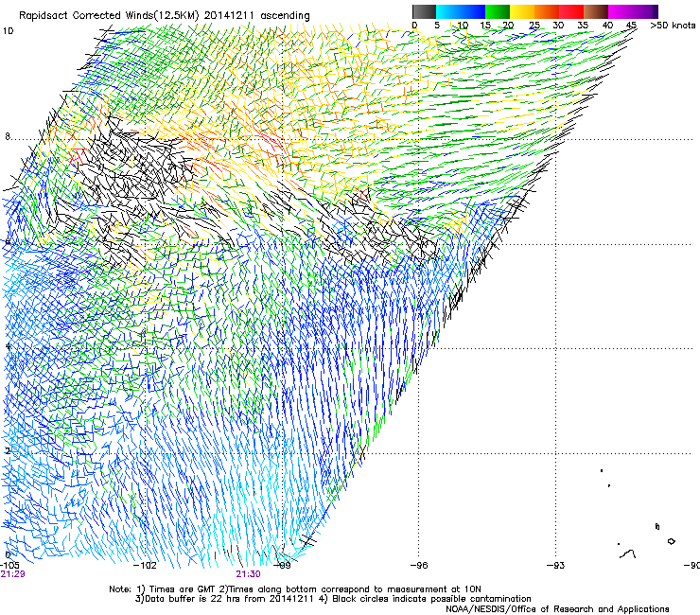The image size is (700, 615).
Task: Click the blue 10-15 knots color swatch
Action: coord(472,11)
